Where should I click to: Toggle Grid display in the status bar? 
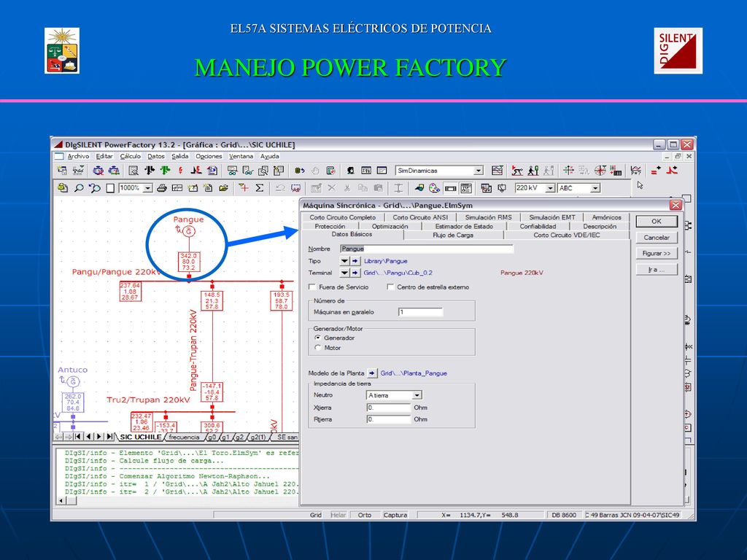point(316,515)
